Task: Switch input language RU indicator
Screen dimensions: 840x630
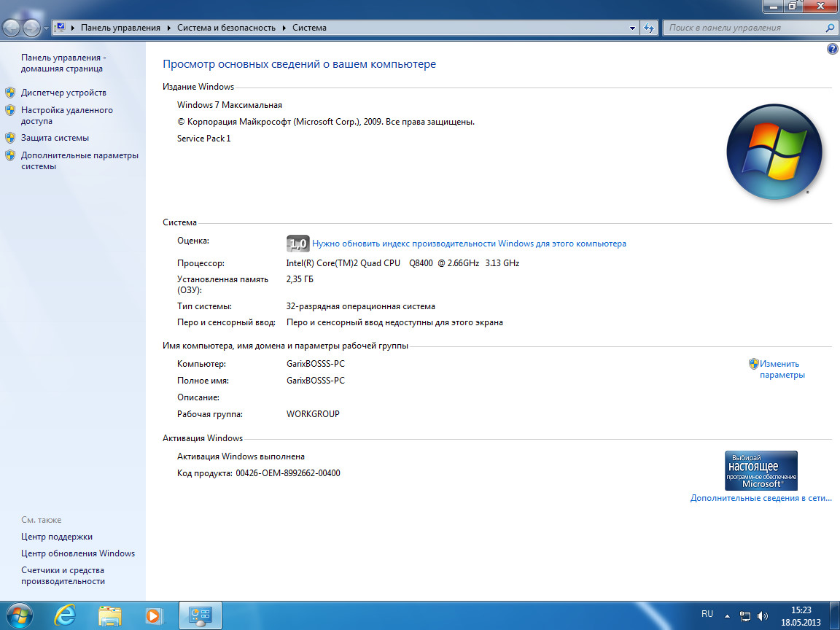Action: tap(707, 614)
